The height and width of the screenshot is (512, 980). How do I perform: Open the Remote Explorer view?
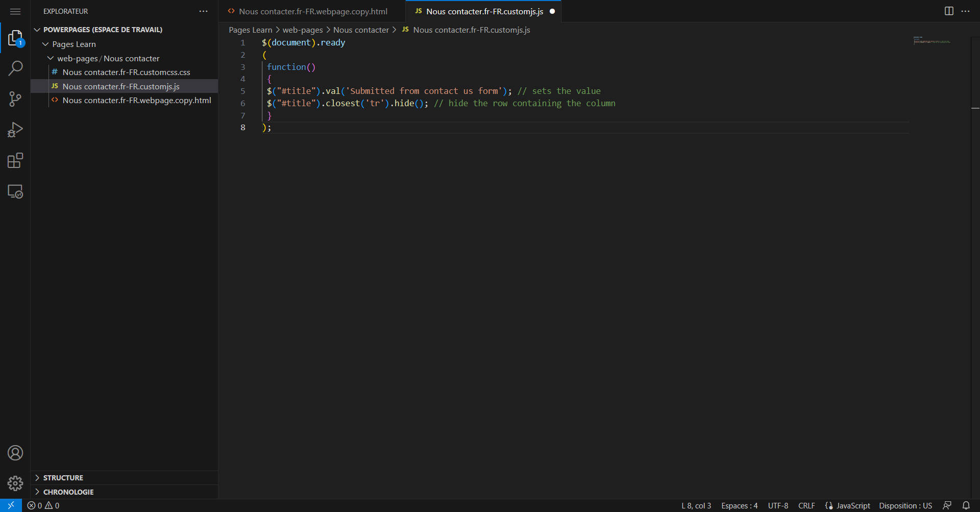[x=15, y=191]
